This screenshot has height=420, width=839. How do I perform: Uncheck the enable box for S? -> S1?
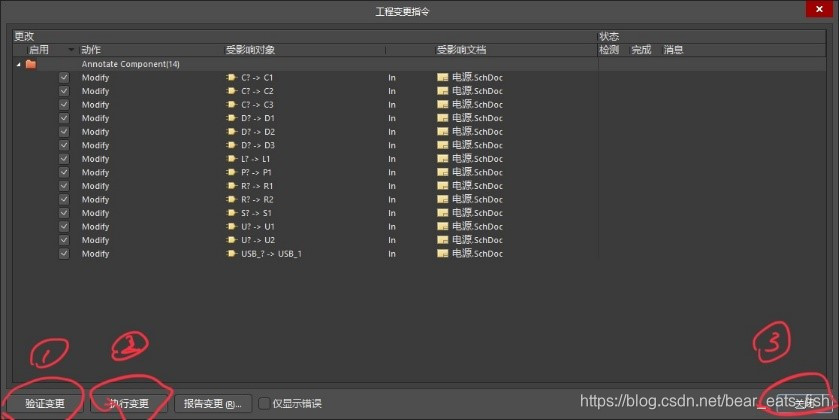coord(64,213)
